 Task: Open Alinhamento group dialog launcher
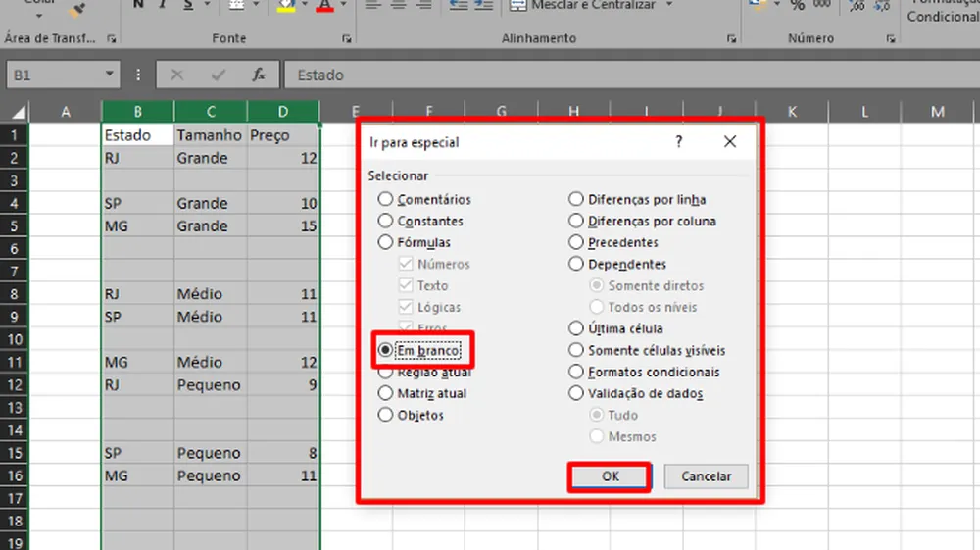[x=731, y=39]
